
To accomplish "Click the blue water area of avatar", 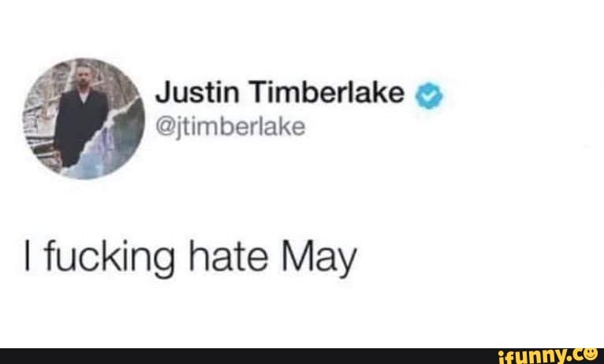I will tap(112, 148).
